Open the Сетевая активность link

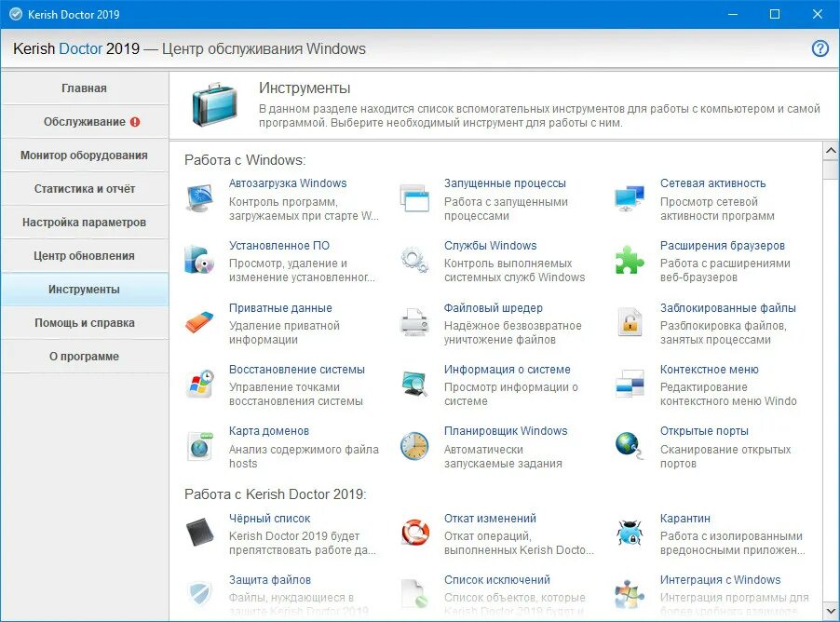712,183
